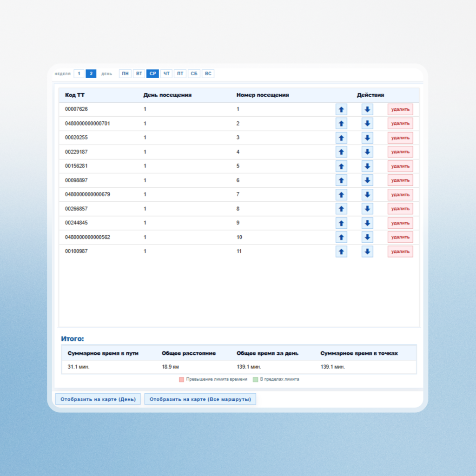Move row 00007626 up with arrow

pos(341,110)
